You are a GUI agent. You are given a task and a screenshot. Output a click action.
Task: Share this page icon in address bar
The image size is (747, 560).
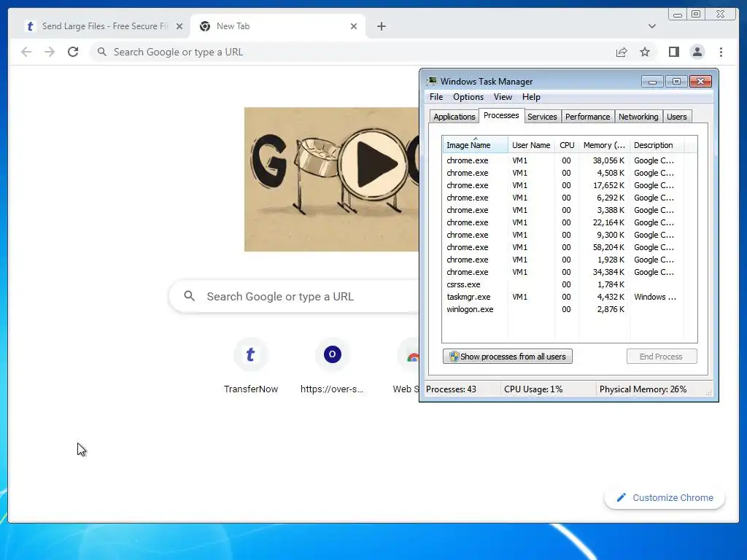coord(622,52)
